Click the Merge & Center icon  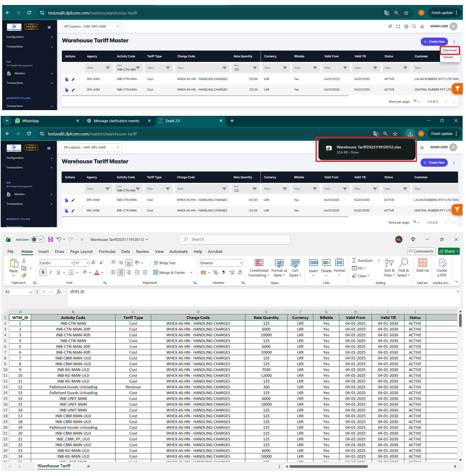pyautogui.click(x=156, y=273)
